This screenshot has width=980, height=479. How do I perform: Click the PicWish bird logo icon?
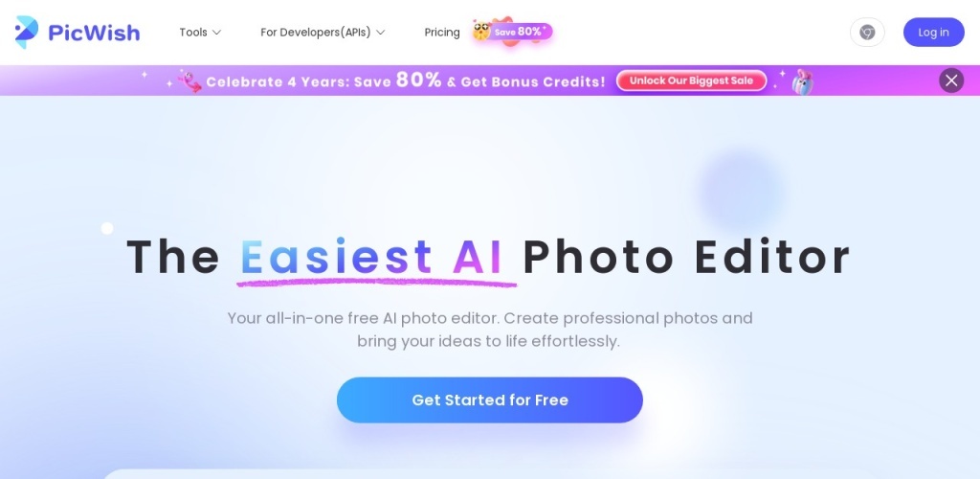point(27,32)
